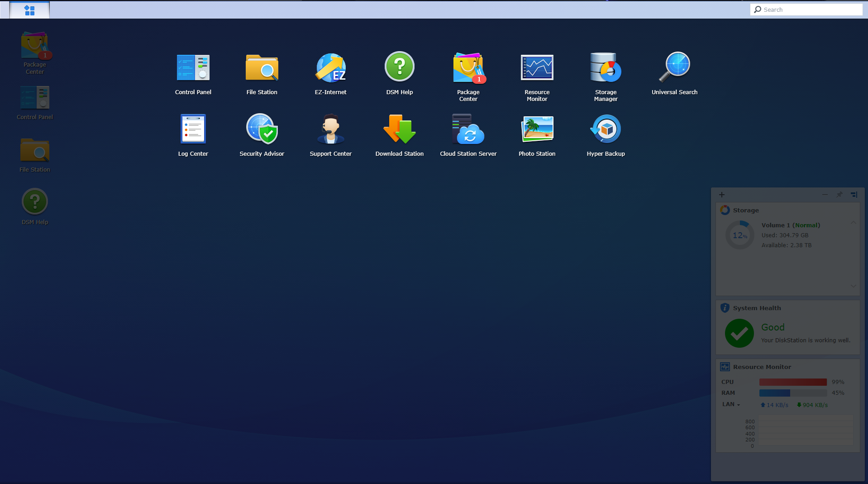Click the Resource Monitor widget header icon
Image resolution: width=868 pixels, height=484 pixels.
pos(725,367)
